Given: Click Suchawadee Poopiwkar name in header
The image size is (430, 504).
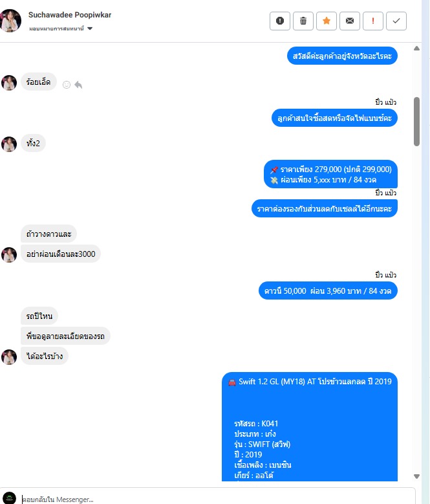Looking at the screenshot, I should coord(70,15).
